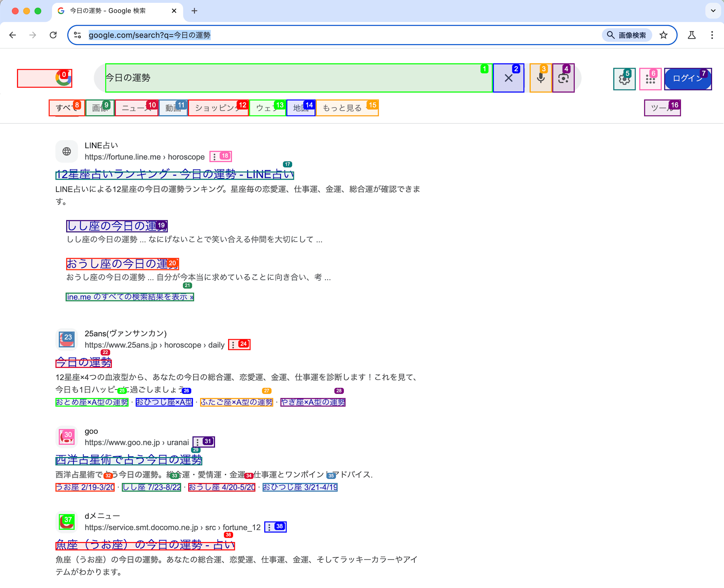The width and height of the screenshot is (724, 588).
Task: Open Google apps grid icon
Action: pos(650,79)
